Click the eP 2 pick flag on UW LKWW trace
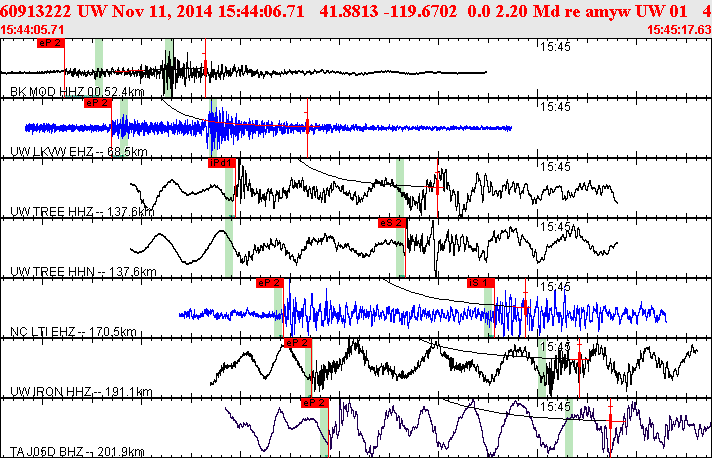This screenshot has width=712, height=458. (x=97, y=103)
